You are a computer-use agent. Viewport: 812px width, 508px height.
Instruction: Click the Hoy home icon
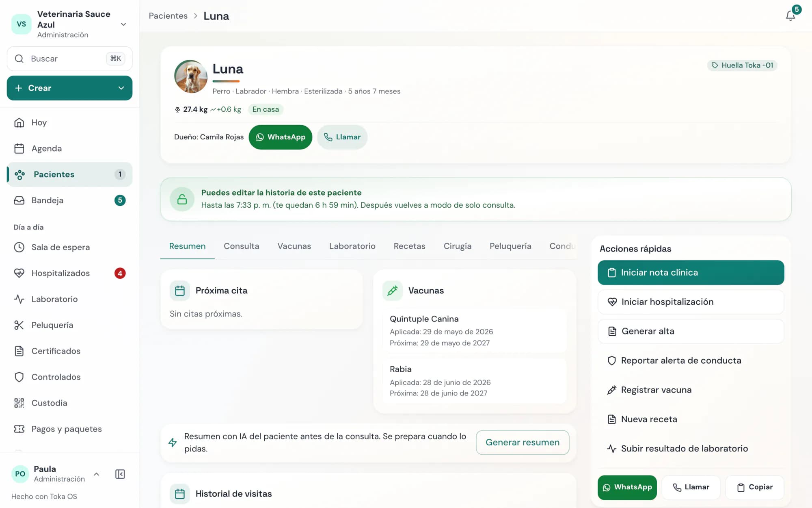pyautogui.click(x=19, y=122)
